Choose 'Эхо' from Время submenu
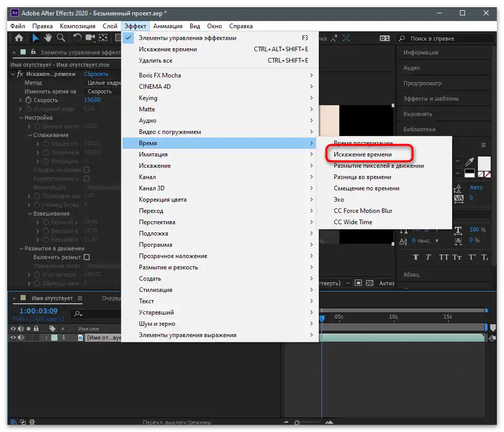Image resolution: width=504 pixels, height=432 pixels. point(339,200)
